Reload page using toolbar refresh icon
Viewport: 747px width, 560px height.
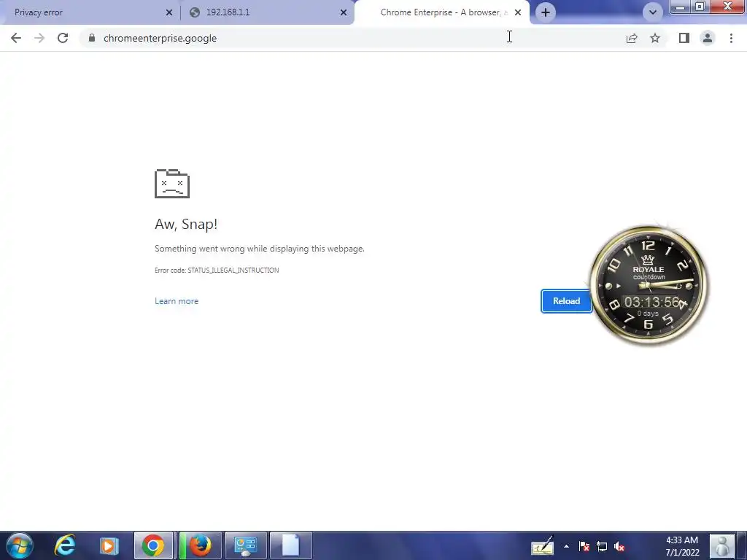click(x=63, y=38)
